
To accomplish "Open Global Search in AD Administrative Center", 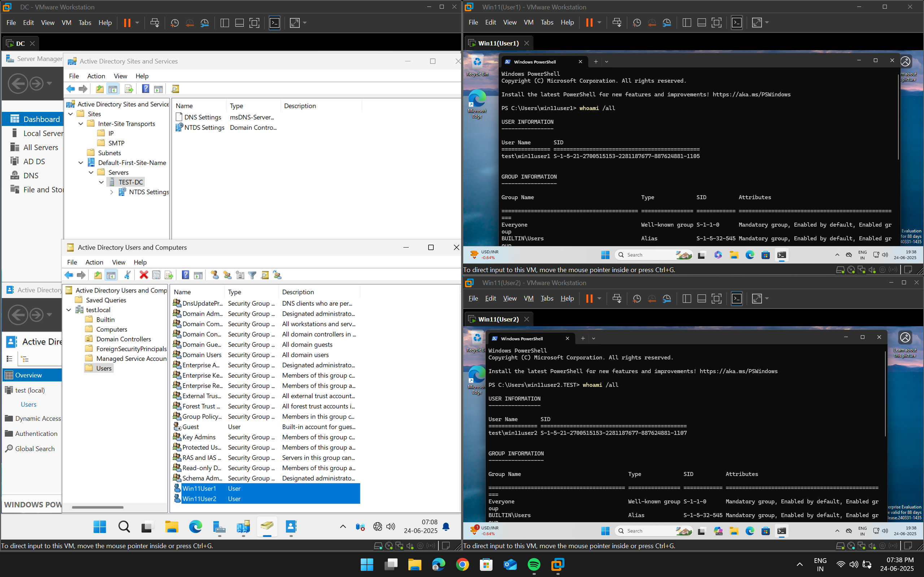I will coord(34,449).
